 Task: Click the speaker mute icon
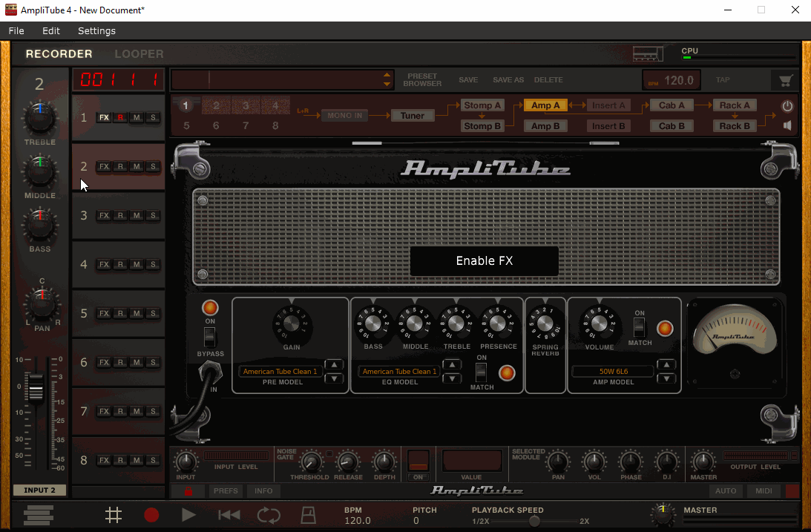point(787,125)
